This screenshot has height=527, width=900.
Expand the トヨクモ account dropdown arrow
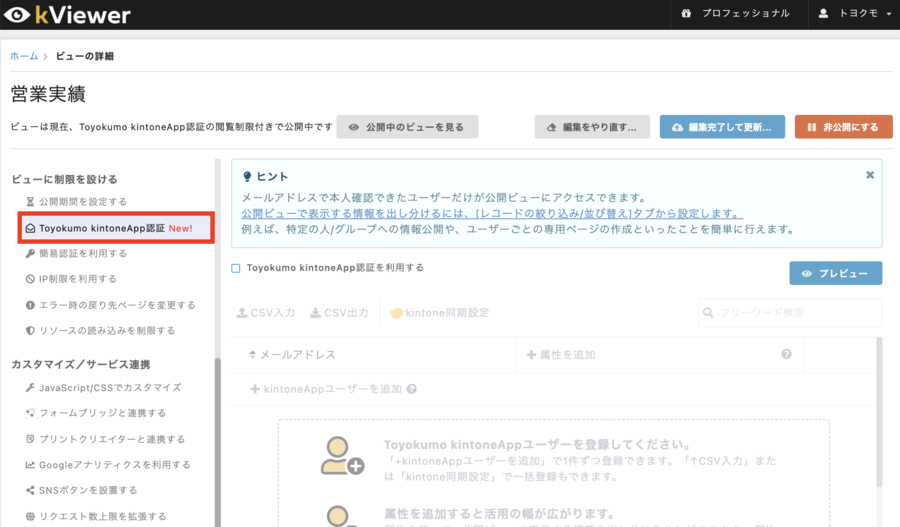(x=889, y=14)
